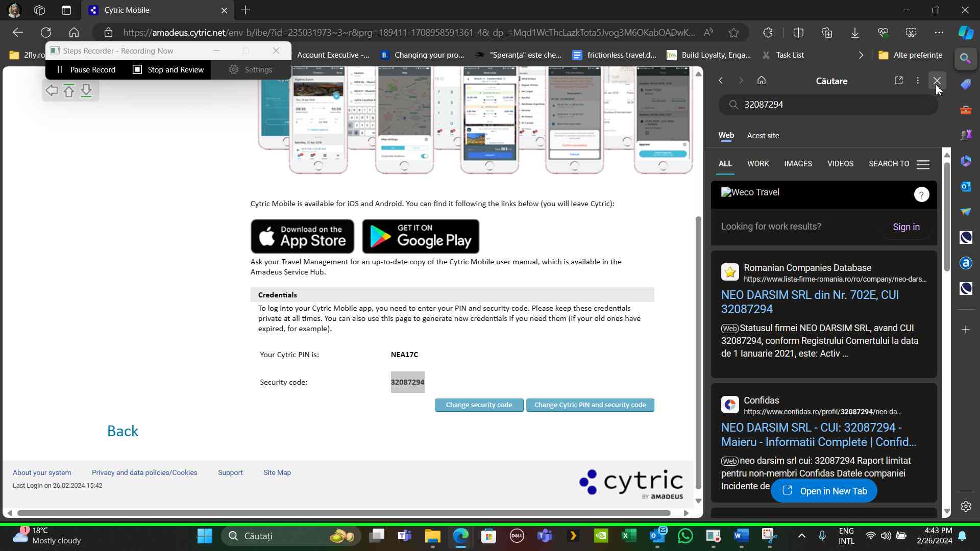Open sidebar Tools briefcase icon
980x551 pixels.
coord(966,110)
